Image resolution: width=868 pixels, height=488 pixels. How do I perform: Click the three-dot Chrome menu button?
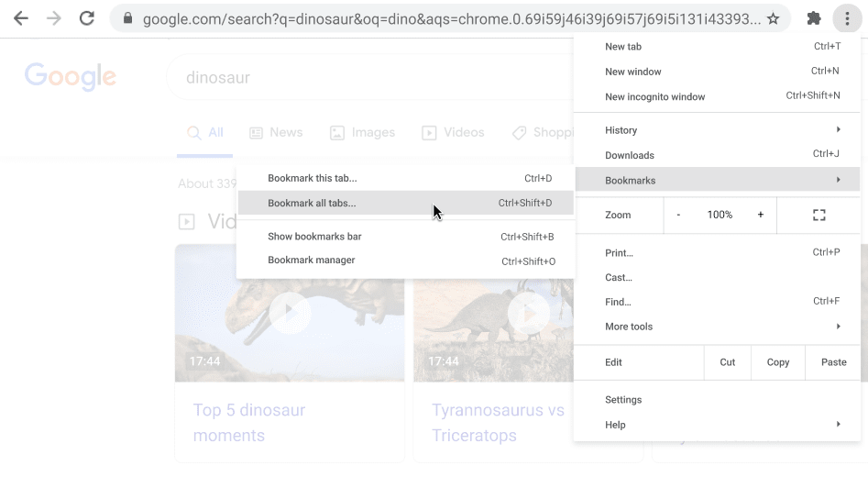tap(847, 19)
